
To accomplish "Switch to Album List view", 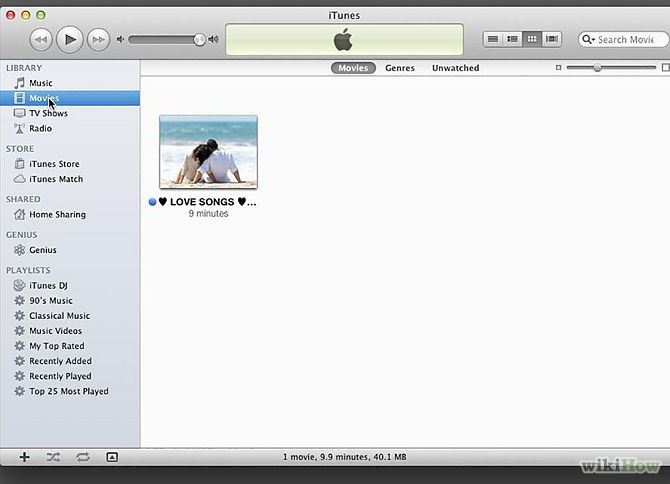I will click(x=512, y=39).
